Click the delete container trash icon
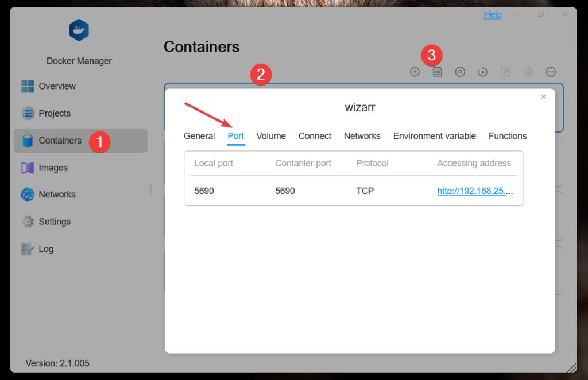This screenshot has height=380, width=588. point(528,72)
